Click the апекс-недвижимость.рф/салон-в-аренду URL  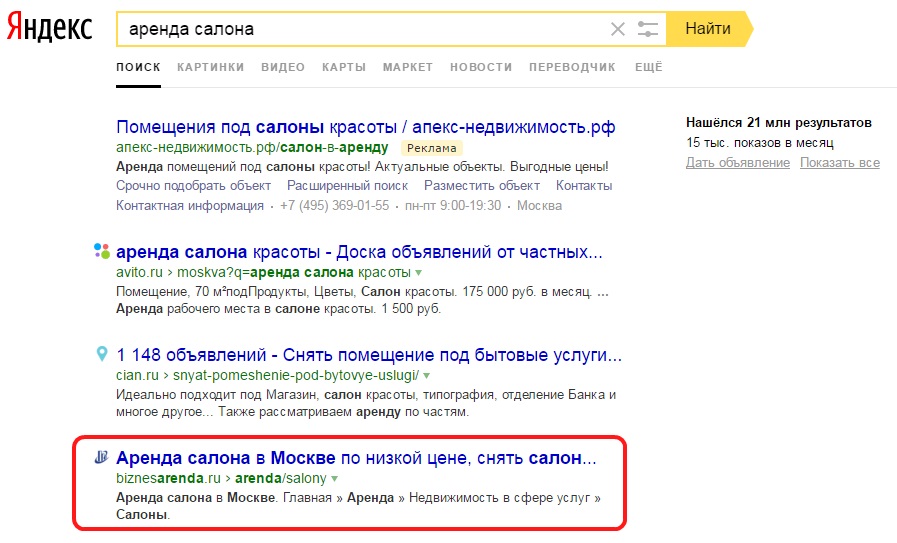252,148
